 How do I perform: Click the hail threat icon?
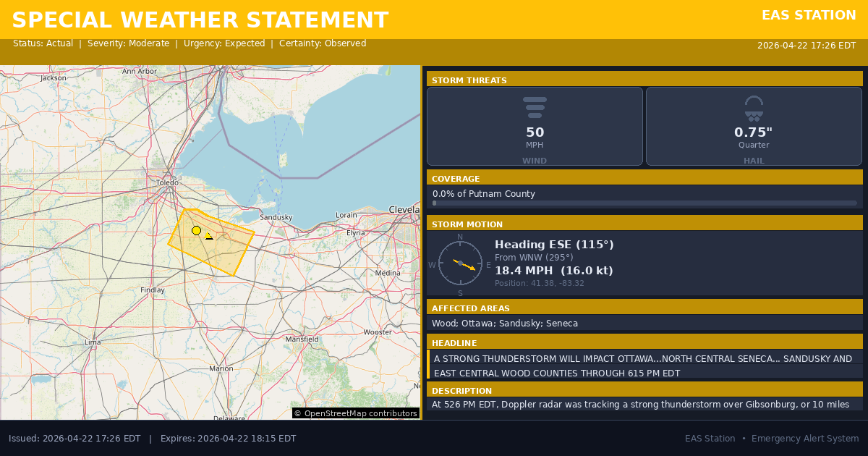click(754, 108)
